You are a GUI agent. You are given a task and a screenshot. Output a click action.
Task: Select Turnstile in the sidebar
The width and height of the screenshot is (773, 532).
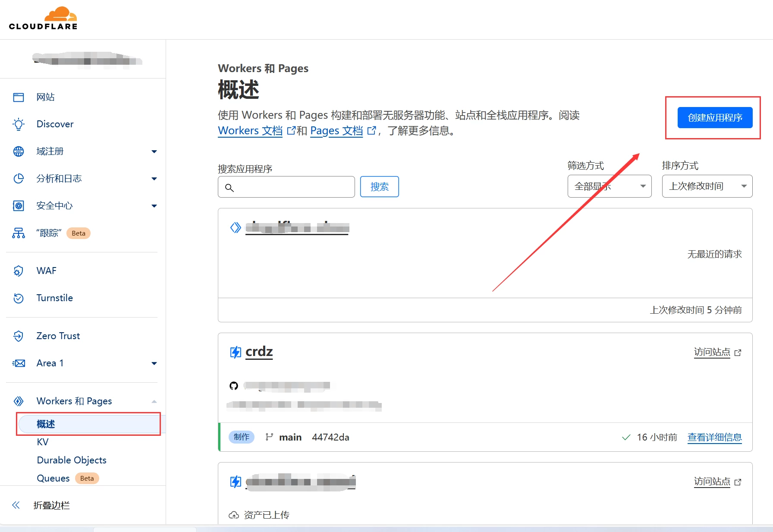coord(54,298)
